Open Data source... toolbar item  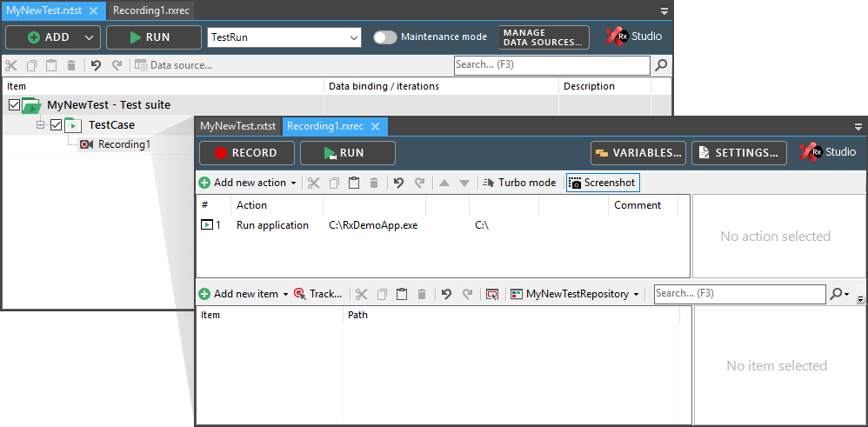pyautogui.click(x=173, y=65)
